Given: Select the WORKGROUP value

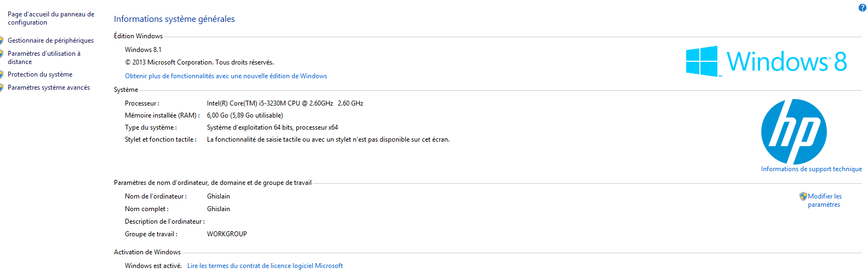Looking at the screenshot, I should click(227, 234).
